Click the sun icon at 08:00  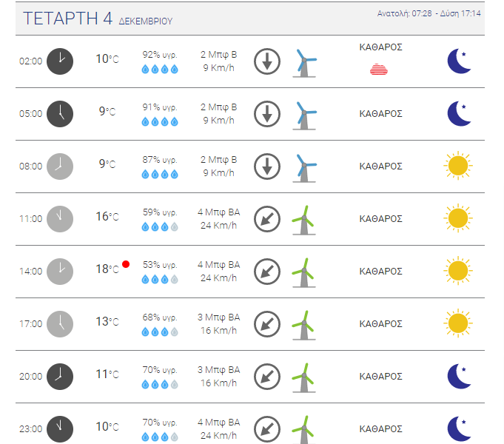458,166
